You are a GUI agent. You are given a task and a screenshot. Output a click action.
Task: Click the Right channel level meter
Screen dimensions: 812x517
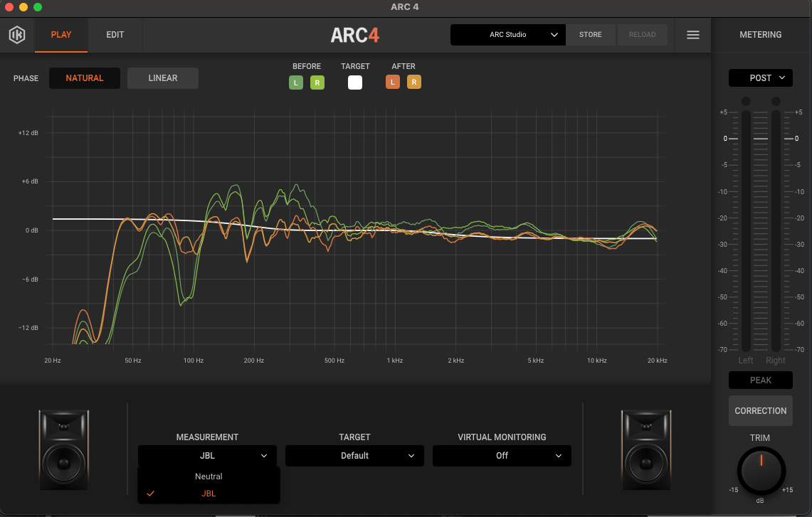click(776, 230)
